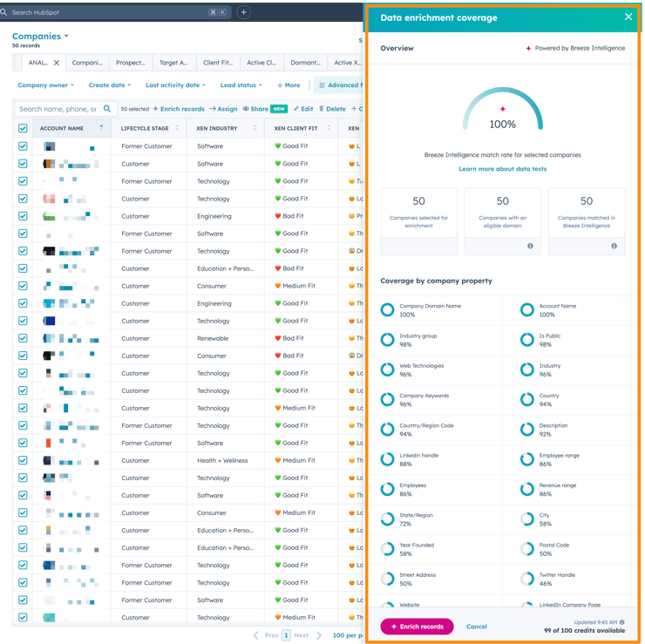Viewport: 645px width, 644px height.
Task: Click Cancel in the enrichment panel
Action: [477, 627]
